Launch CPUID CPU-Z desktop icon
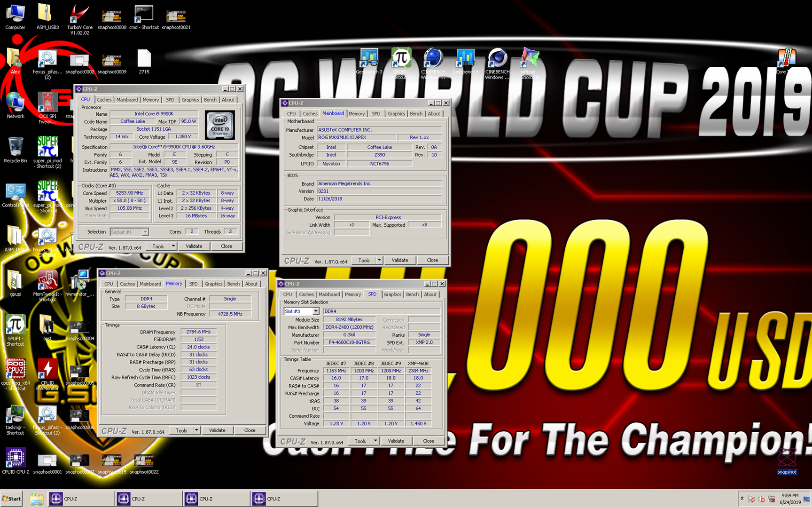Screen dimensions: 812x508 tap(15, 461)
